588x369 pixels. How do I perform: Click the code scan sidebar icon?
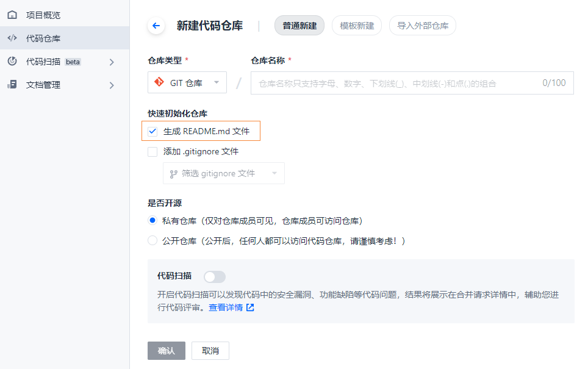[x=12, y=61]
